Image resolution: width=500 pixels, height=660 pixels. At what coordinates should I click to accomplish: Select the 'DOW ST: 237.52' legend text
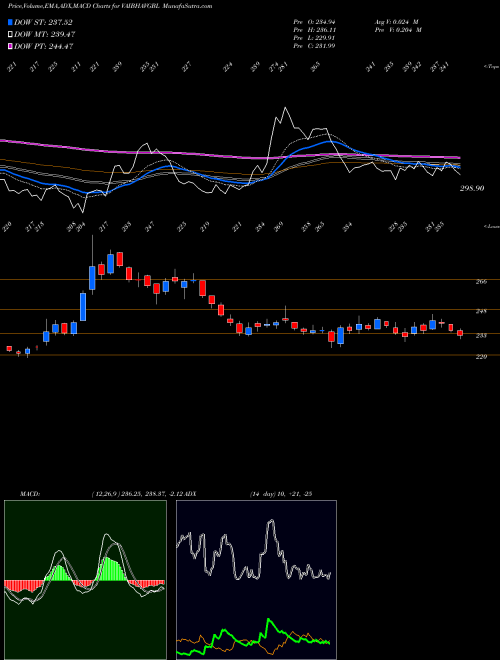click(x=43, y=23)
